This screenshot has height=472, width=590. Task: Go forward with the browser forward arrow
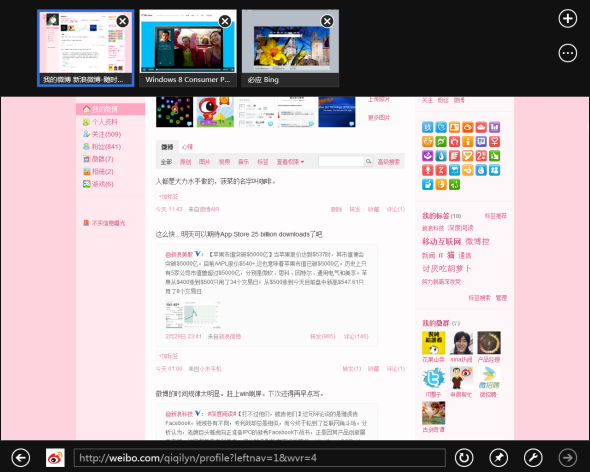567,458
